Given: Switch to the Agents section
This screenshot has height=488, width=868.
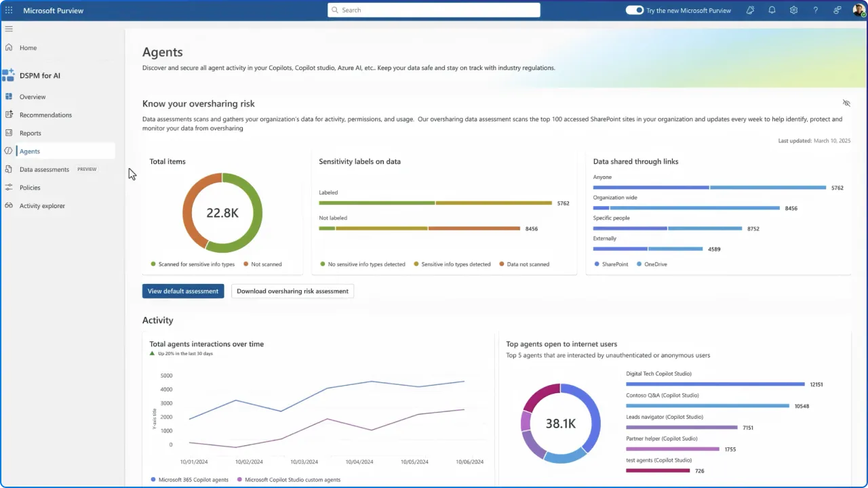Looking at the screenshot, I should 29,150.
